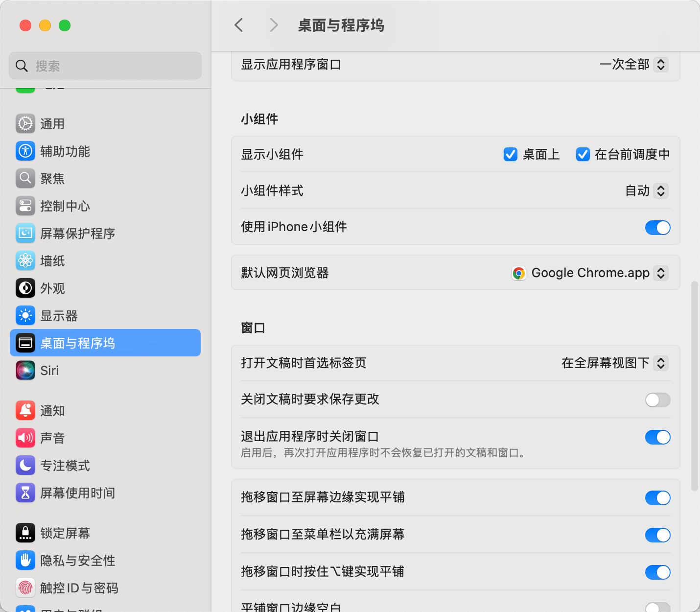Click the 屏幕保护程序 icon
Viewport: 700px width, 612px height.
click(x=25, y=234)
